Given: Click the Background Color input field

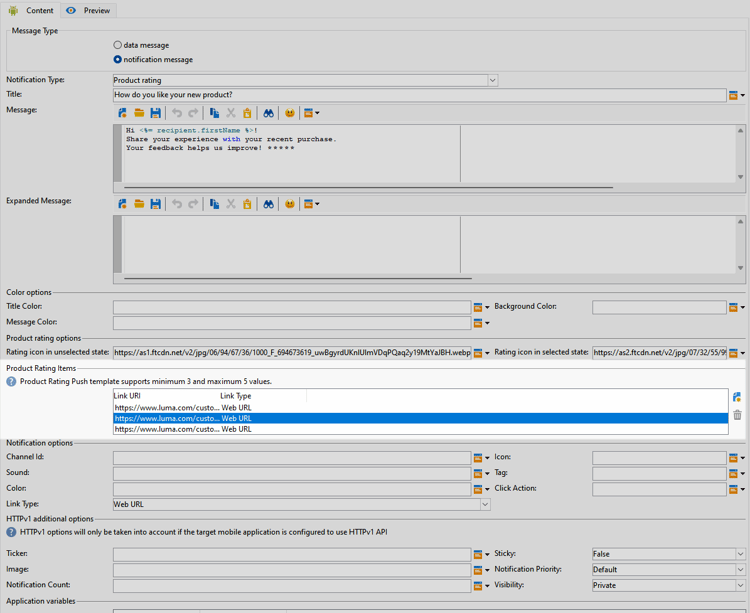Looking at the screenshot, I should point(658,307).
